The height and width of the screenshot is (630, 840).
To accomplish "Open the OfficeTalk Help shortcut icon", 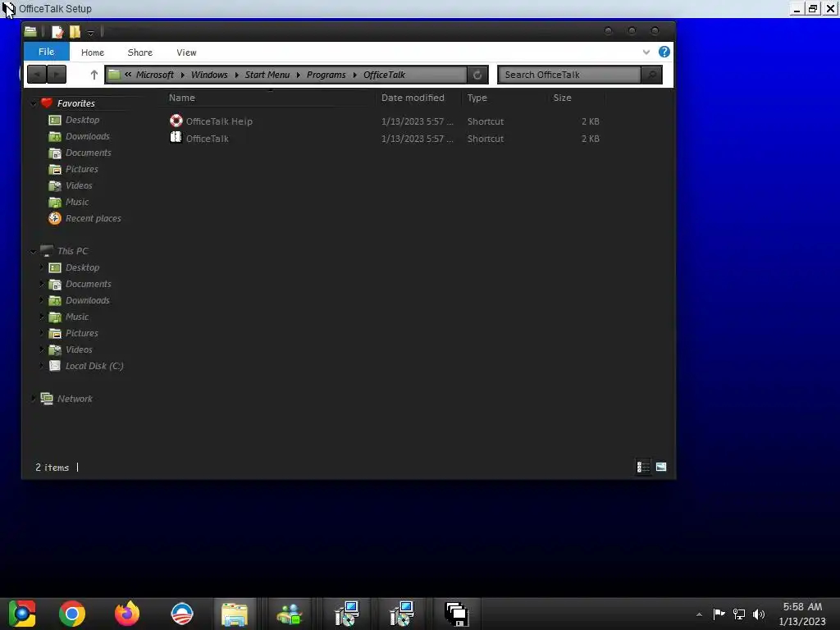I will click(x=176, y=121).
